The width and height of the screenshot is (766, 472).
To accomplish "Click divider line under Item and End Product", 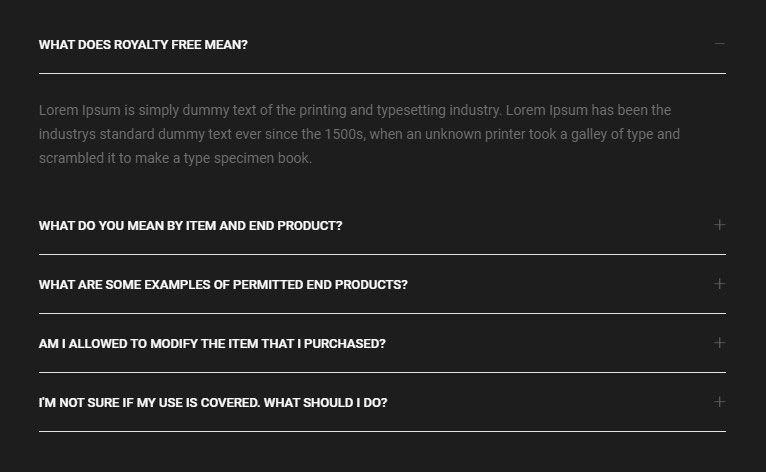I will point(382,254).
